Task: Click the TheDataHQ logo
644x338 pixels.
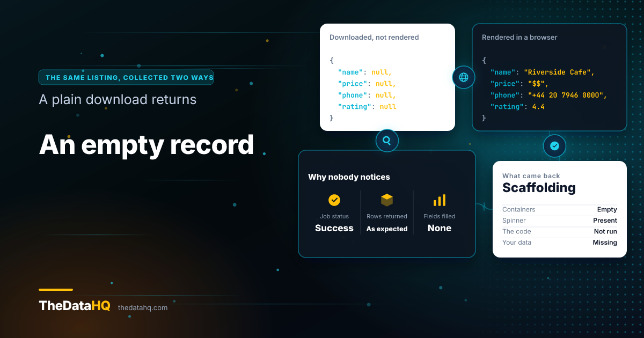Action: pyautogui.click(x=75, y=306)
